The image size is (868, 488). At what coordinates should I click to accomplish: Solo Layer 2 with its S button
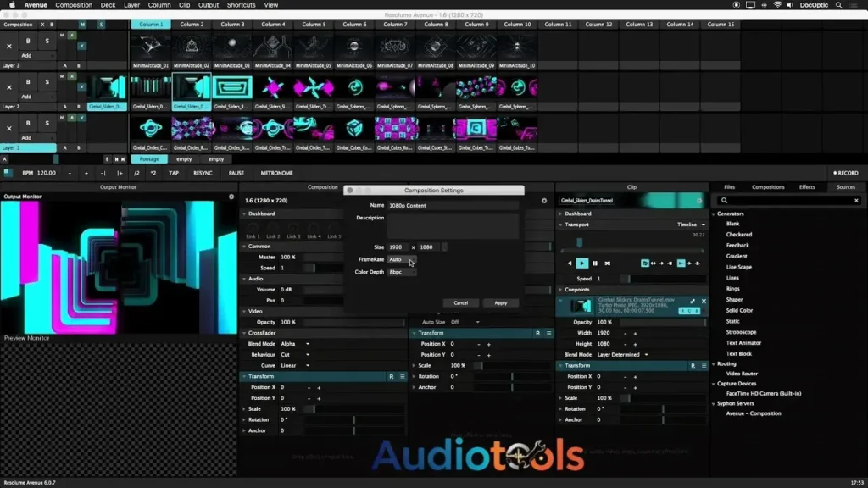(47, 82)
